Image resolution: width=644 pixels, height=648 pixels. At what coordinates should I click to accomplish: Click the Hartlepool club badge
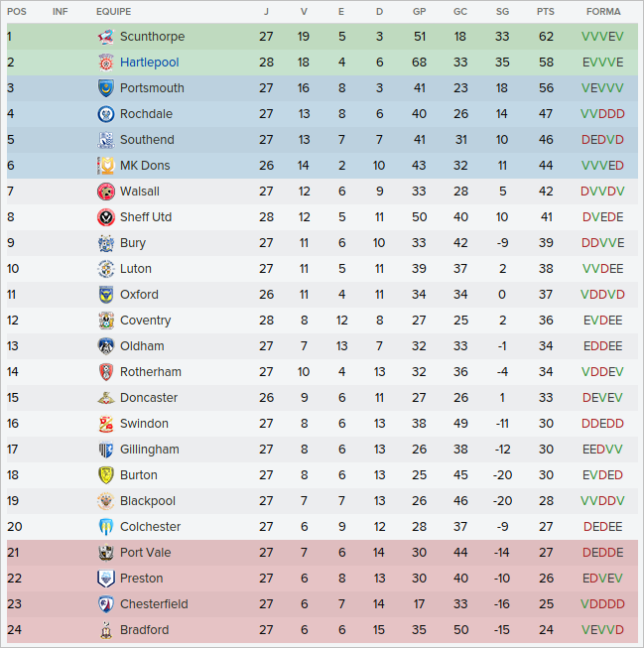tap(105, 63)
